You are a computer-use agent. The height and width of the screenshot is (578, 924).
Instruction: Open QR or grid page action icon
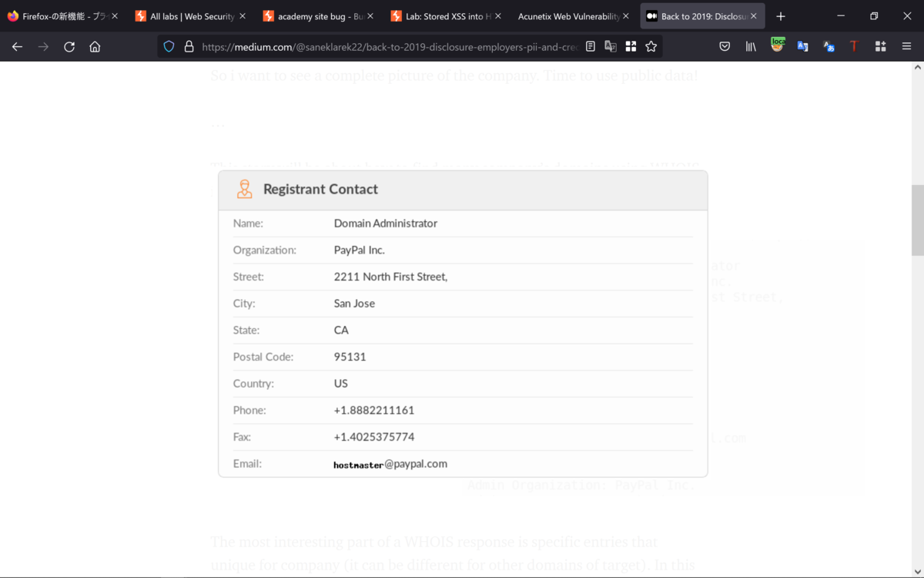pos(631,46)
